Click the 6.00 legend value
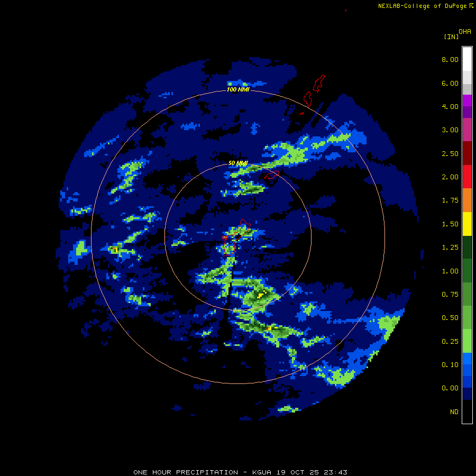This screenshot has height=476, width=476. 450,83
